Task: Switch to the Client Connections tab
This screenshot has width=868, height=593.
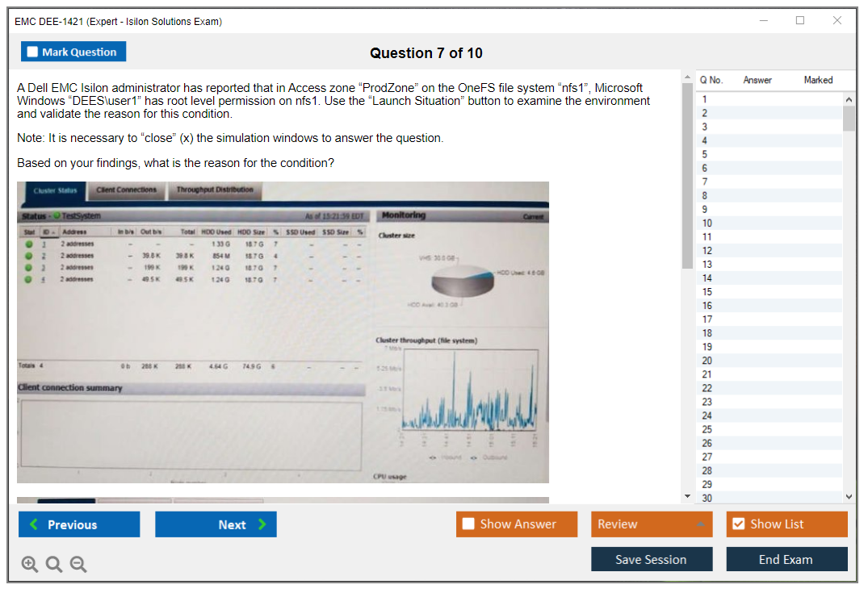Action: [x=126, y=190]
